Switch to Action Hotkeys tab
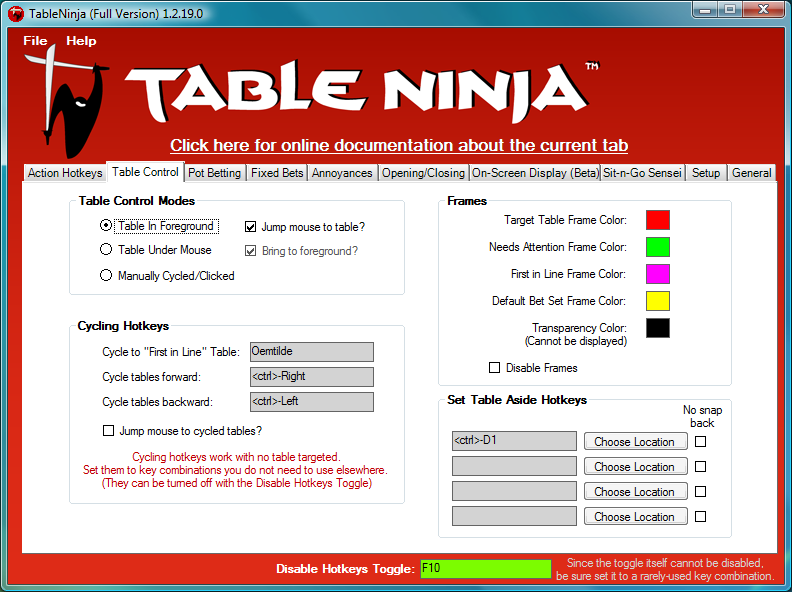This screenshot has width=792, height=592. pyautogui.click(x=65, y=173)
